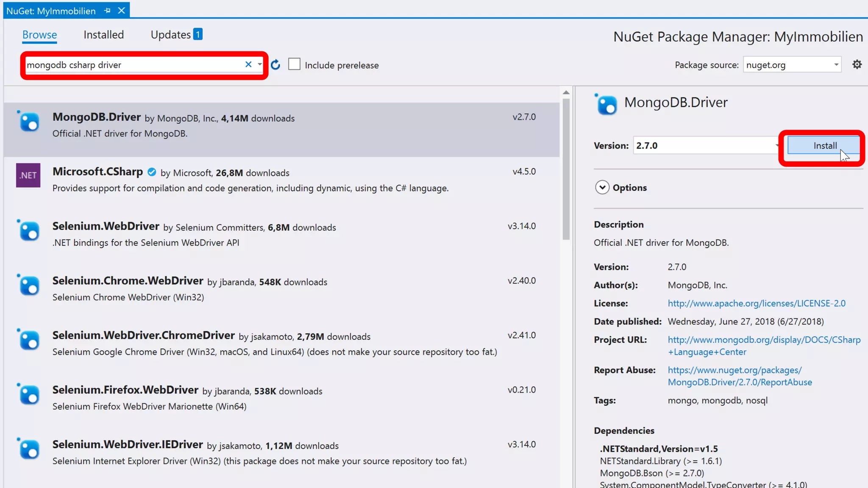This screenshot has width=868, height=488.
Task: Open the Version 2.7.0 dropdown
Action: [776, 146]
